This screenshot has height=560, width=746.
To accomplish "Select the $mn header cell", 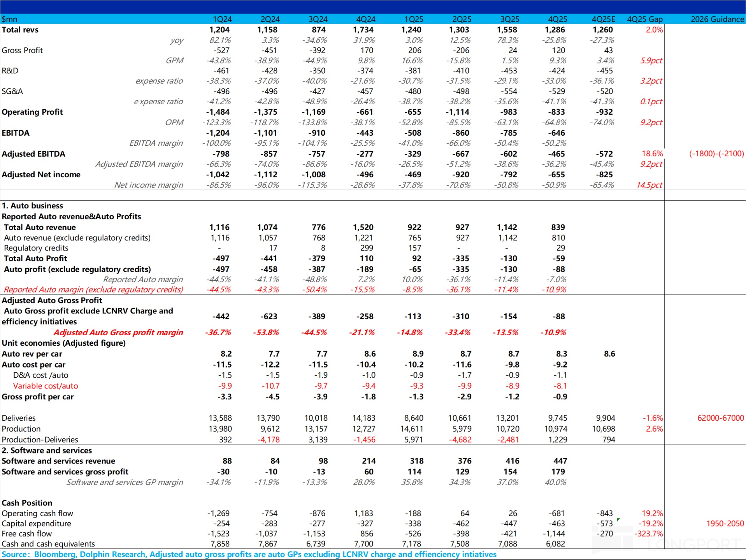I will [x=10, y=19].
